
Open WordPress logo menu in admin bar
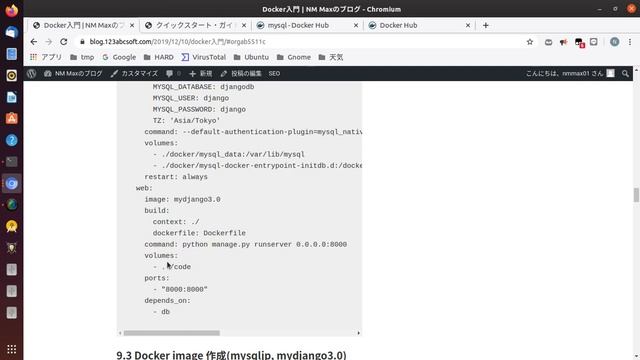coord(31,73)
